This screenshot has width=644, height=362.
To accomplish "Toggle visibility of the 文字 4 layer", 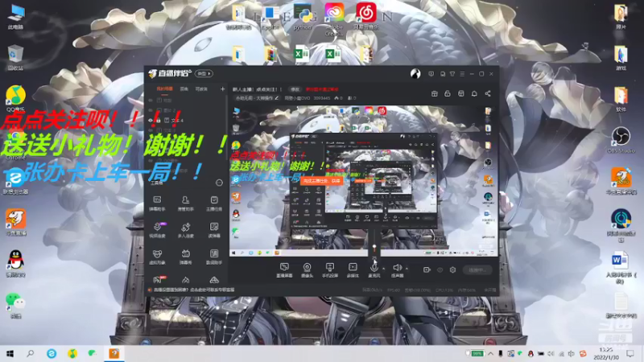I will click(x=151, y=120).
